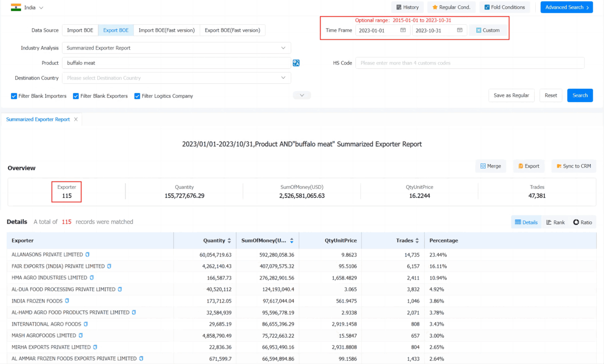Copy AL-HAMD AGRO FOOD PRODUCTS name icon
The height and width of the screenshot is (364, 604).
[x=134, y=312]
